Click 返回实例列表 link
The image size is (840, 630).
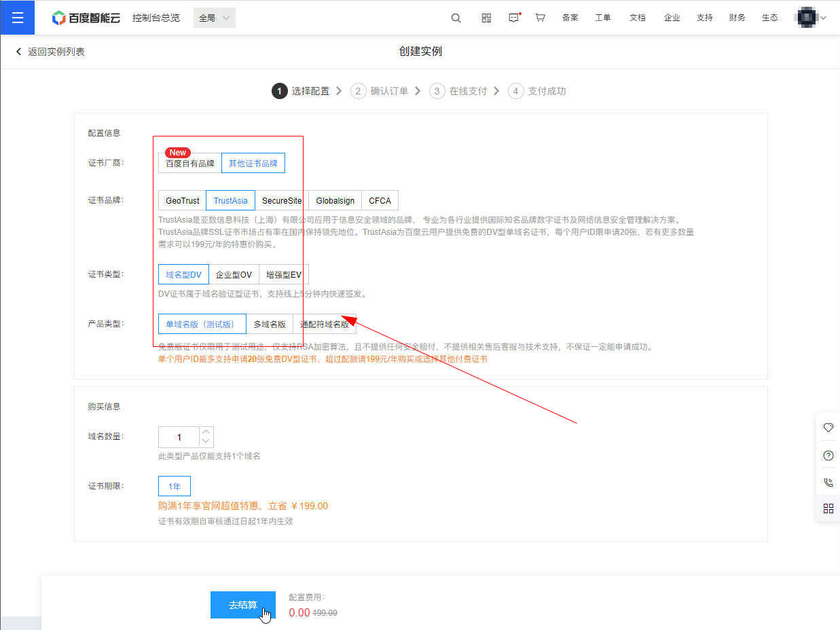(56, 52)
